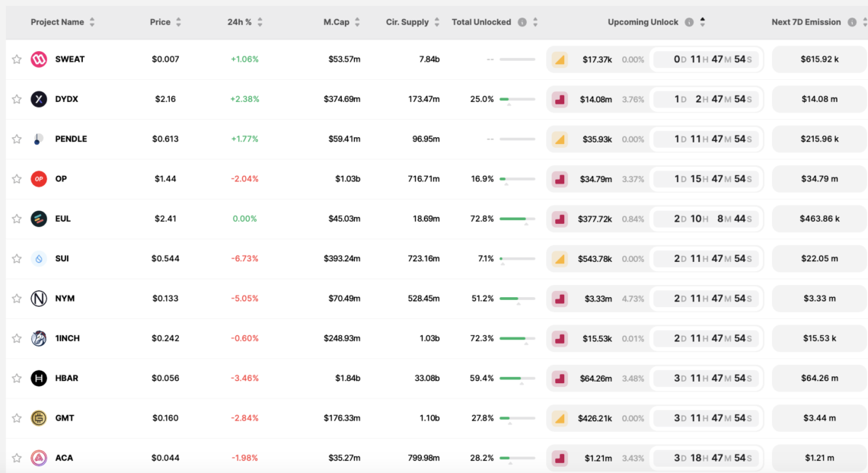Image resolution: width=868 pixels, height=473 pixels.
Task: Click the EUL project logo icon
Action: pyautogui.click(x=39, y=219)
